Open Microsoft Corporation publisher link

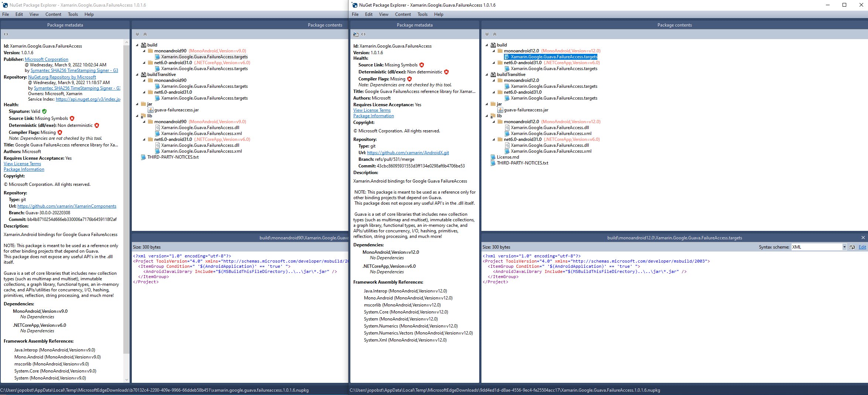[47, 59]
